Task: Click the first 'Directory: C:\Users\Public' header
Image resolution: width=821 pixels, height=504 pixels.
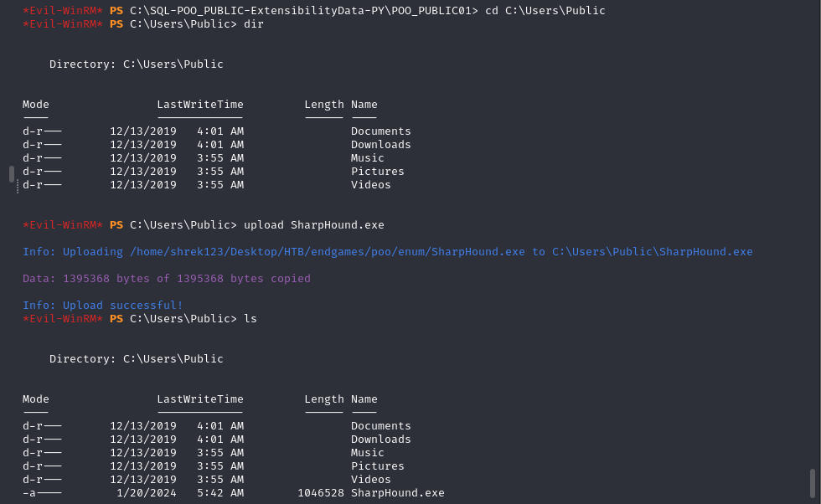Action: [x=137, y=64]
